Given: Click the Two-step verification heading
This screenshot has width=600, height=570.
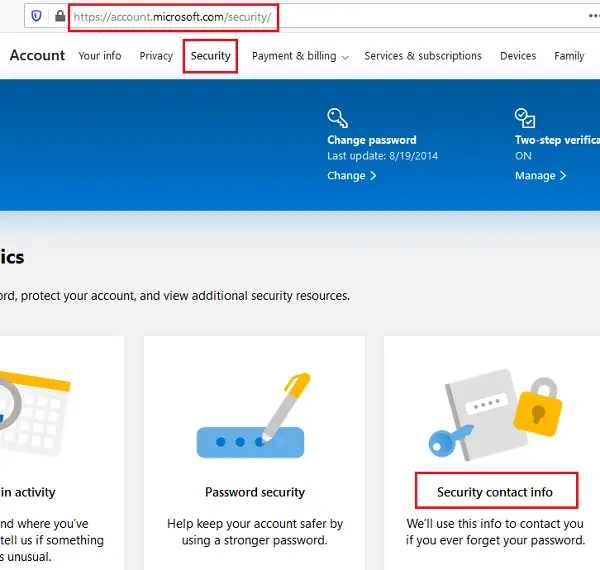Looking at the screenshot, I should tap(557, 140).
